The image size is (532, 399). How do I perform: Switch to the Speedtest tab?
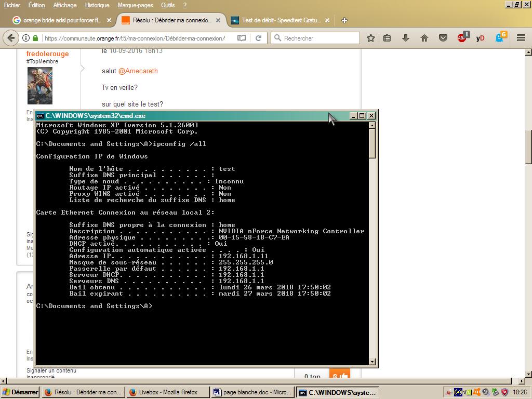click(x=280, y=20)
